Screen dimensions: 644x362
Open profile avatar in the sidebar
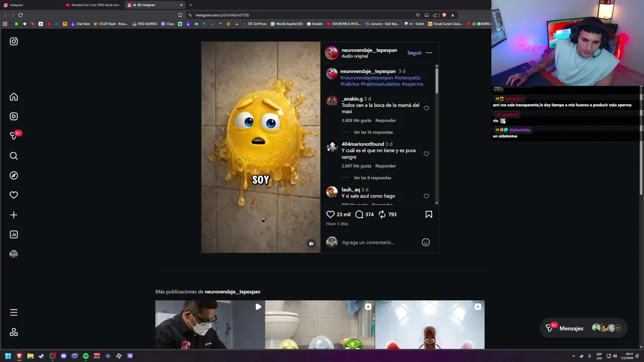[x=14, y=254]
